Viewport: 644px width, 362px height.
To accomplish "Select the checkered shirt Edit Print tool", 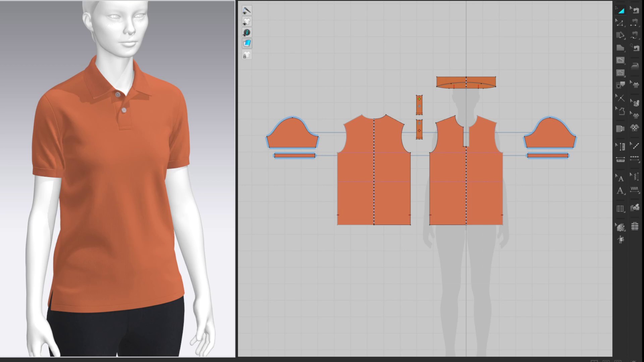I will pyautogui.click(x=634, y=115).
